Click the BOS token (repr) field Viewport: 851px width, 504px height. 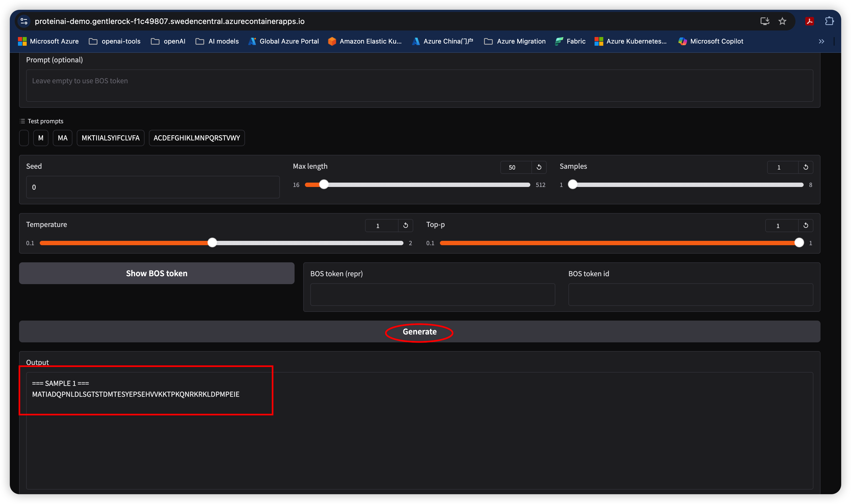(433, 294)
